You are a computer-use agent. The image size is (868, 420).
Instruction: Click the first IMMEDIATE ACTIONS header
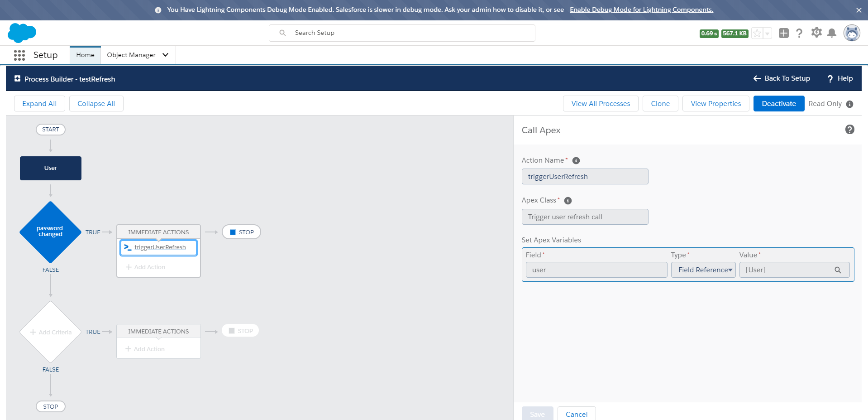tap(158, 232)
